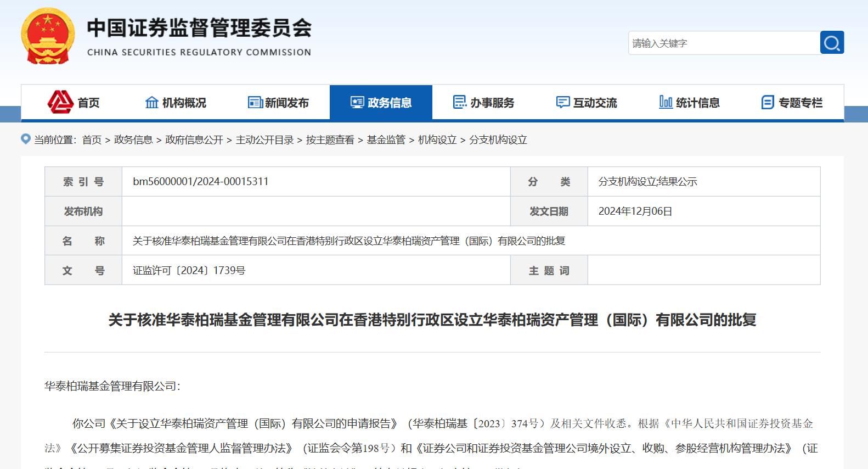Select the 政务信息 navigation tab
The height and width of the screenshot is (469, 868).
pos(381,102)
